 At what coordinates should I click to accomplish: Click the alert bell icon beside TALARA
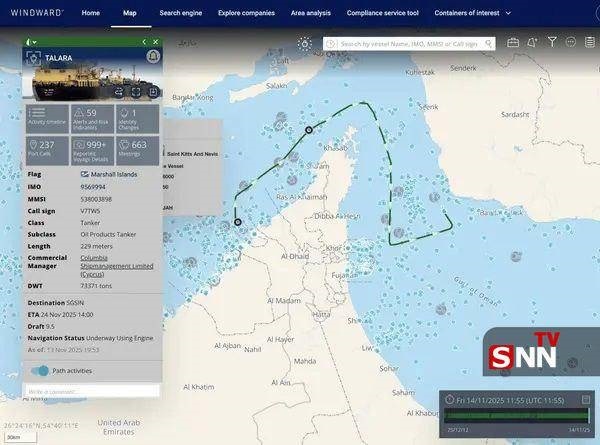click(x=152, y=58)
